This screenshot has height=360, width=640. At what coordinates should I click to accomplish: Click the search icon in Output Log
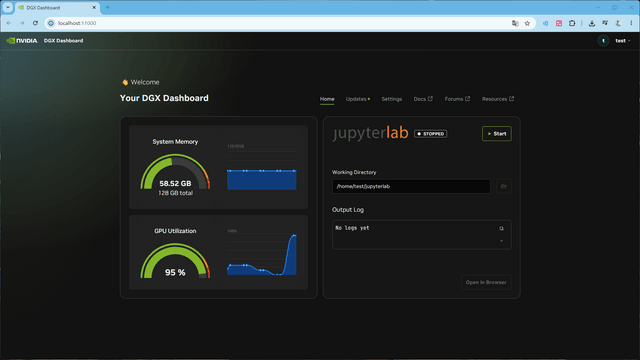click(x=501, y=229)
